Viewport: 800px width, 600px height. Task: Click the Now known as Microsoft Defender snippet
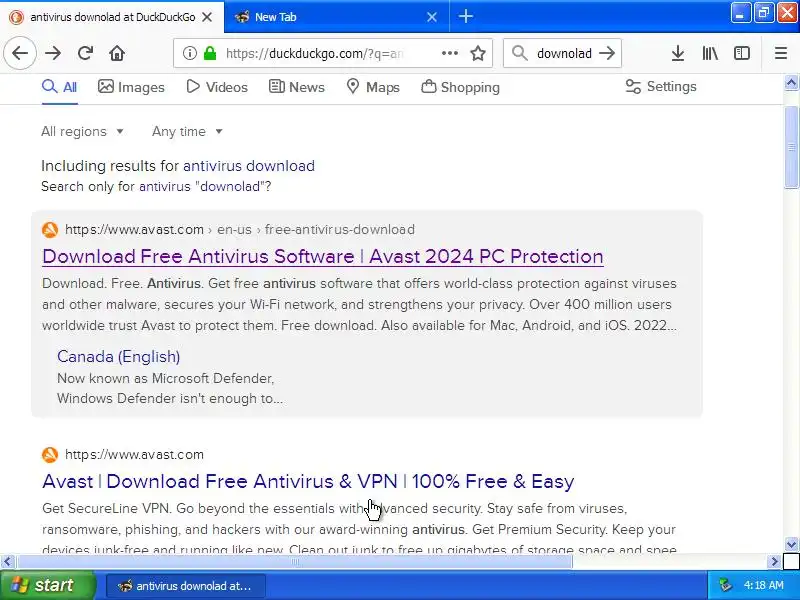pos(170,388)
